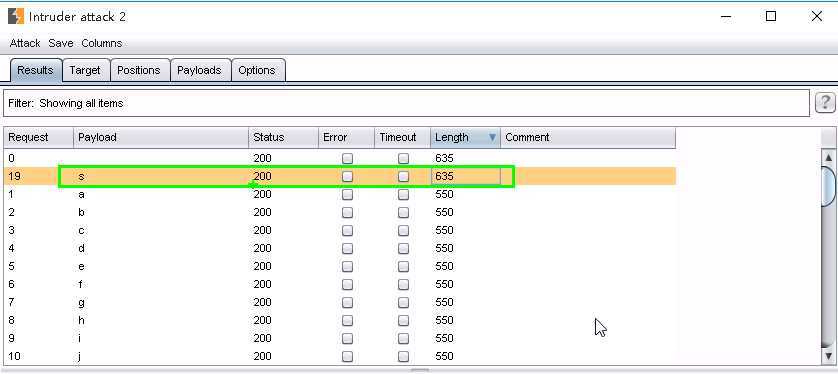Image resolution: width=838 pixels, height=374 pixels.
Task: Switch to the Positions tab
Action: (138, 71)
